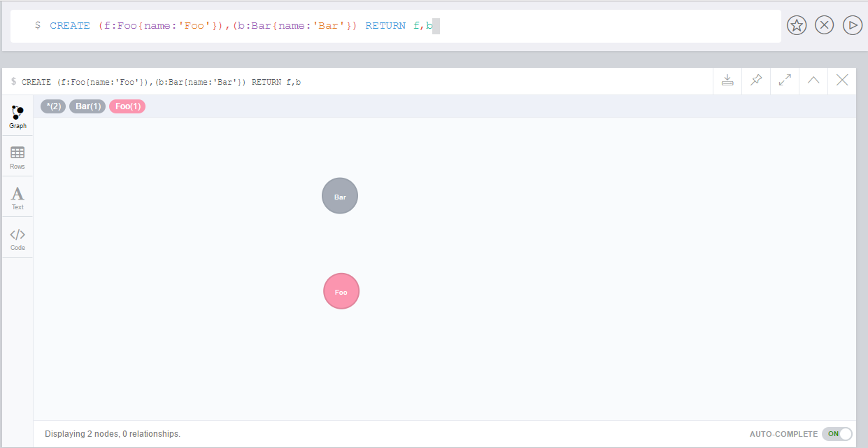Click inside the Cypher query editor

pos(280,25)
